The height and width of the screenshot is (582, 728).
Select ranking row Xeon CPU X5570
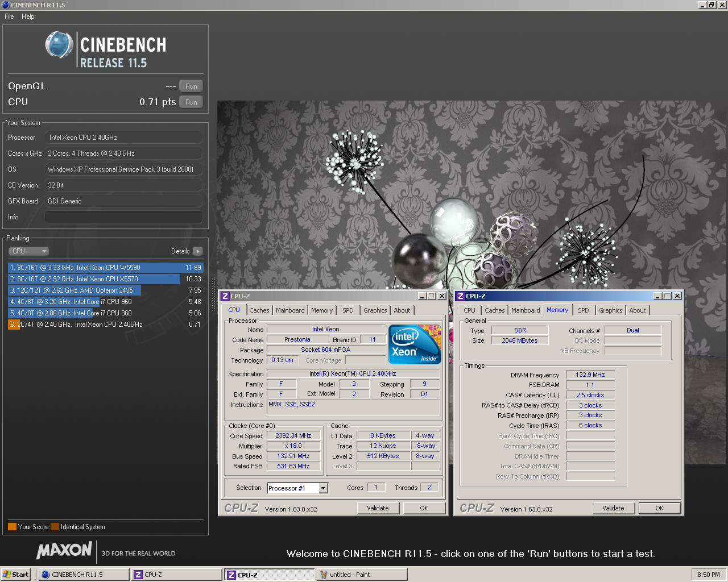click(x=106, y=279)
